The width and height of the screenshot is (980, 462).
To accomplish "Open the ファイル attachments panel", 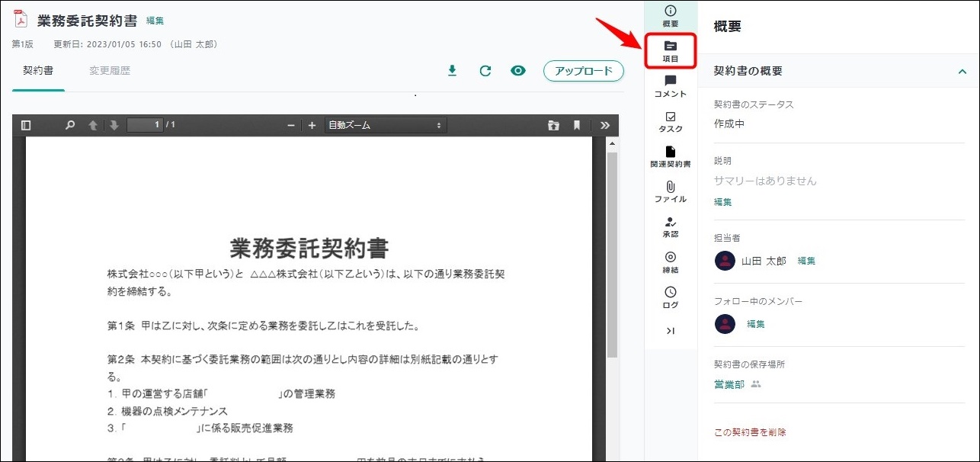I will coord(671,192).
